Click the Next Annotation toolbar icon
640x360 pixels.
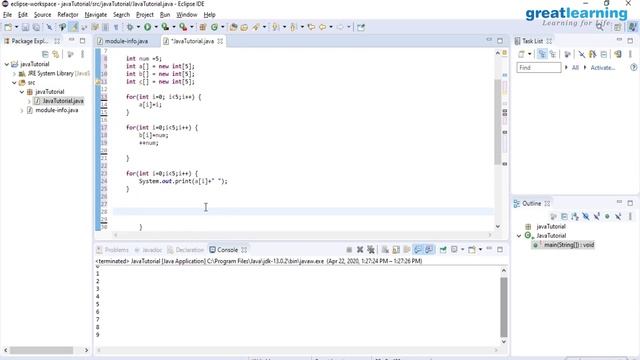276,27
